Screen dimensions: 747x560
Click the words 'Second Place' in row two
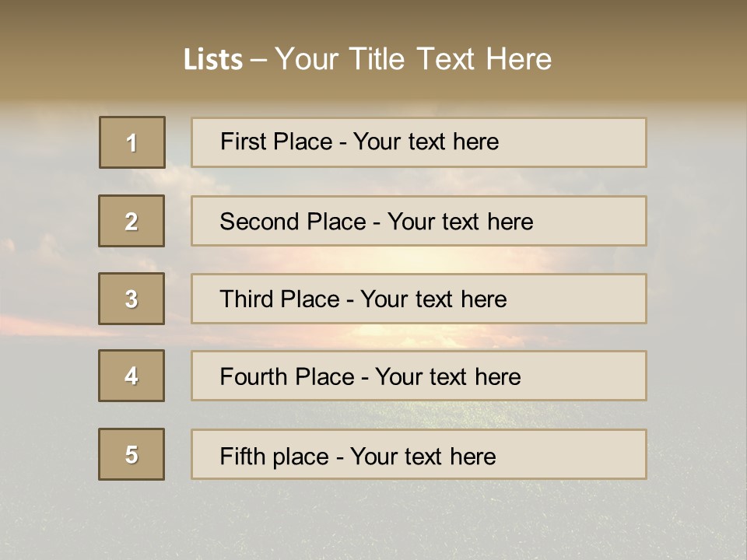click(292, 222)
